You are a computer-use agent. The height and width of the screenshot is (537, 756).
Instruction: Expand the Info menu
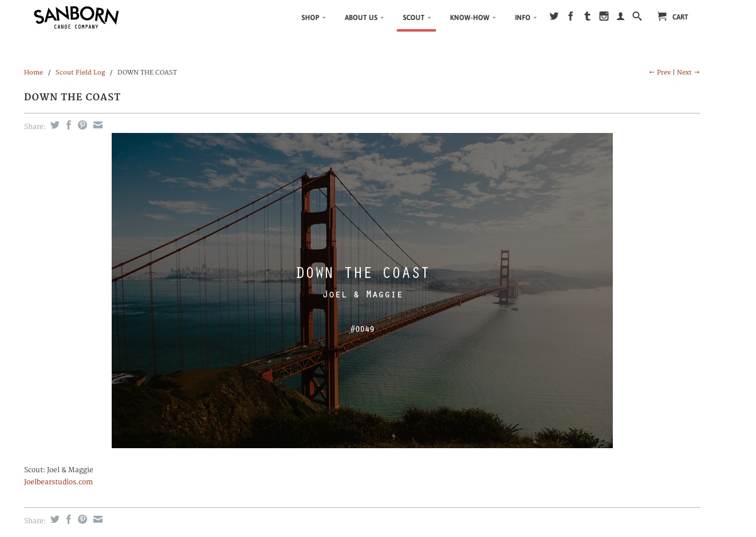tap(526, 18)
